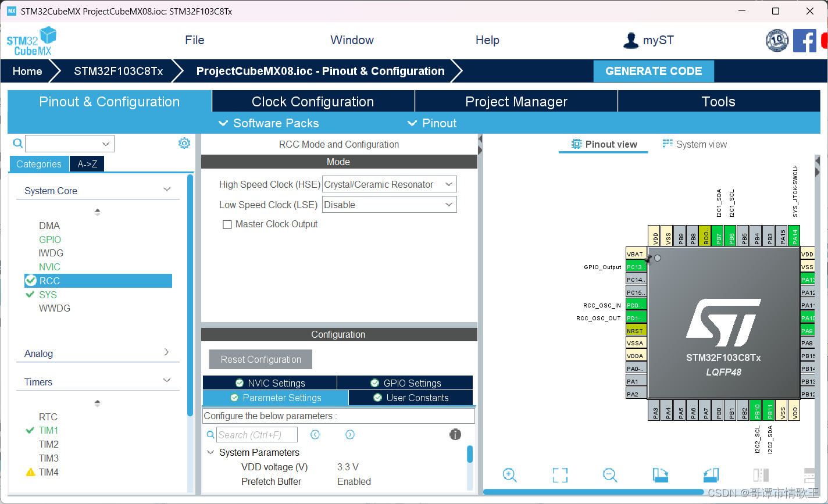Select DMA in the System Core list
828x504 pixels.
(49, 226)
